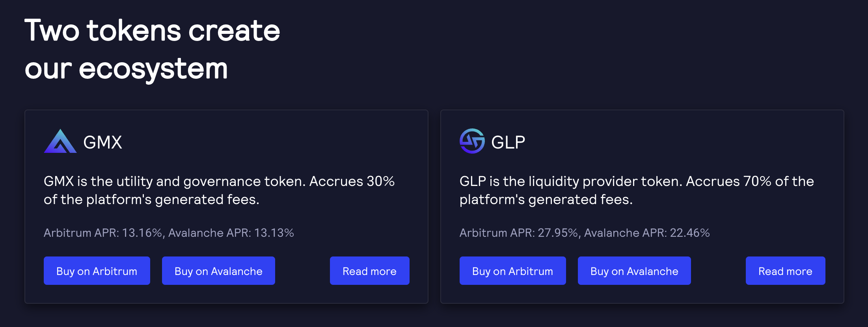Click Buy on Avalanche in the GMX card
The width and height of the screenshot is (868, 327).
218,271
